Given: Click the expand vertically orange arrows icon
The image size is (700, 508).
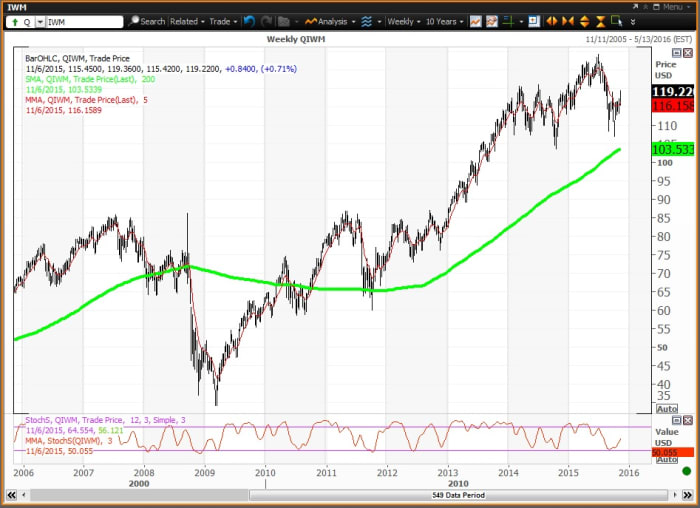Looking at the screenshot, I should coord(584,21).
